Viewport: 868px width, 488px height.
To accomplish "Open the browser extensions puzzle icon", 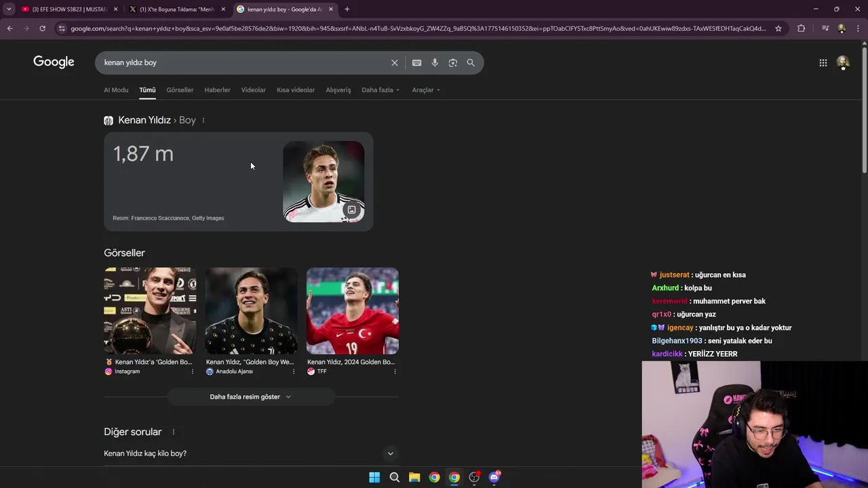I will (801, 28).
